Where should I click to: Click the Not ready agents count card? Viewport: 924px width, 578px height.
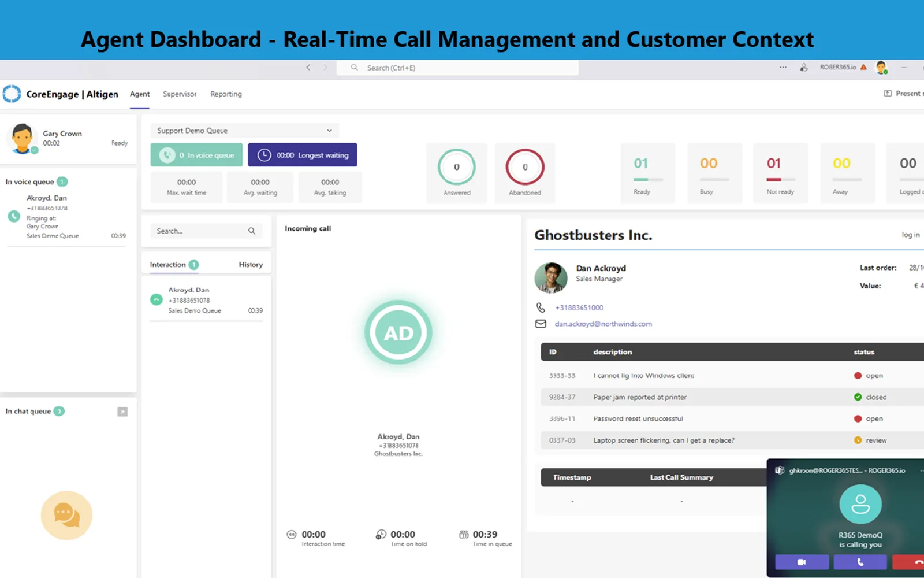(780, 173)
